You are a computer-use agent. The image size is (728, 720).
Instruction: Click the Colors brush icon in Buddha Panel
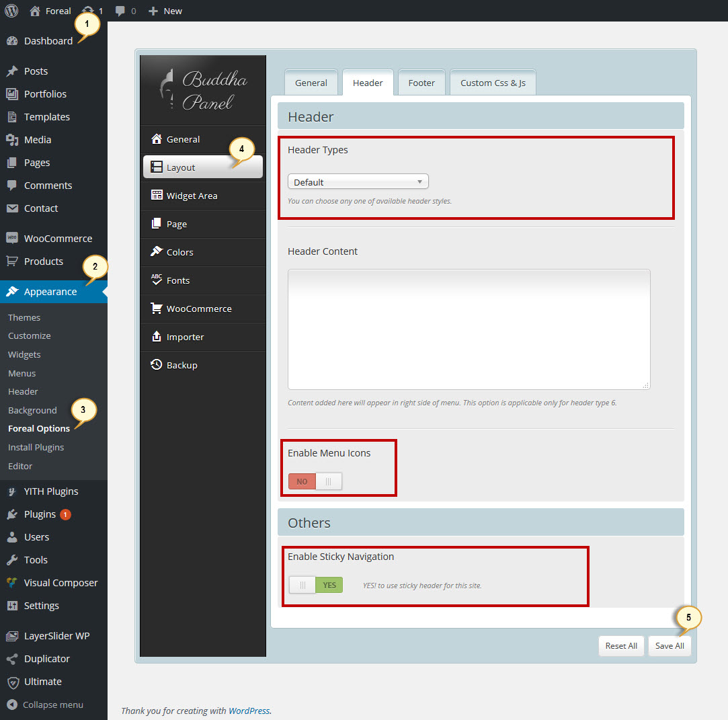tap(157, 251)
